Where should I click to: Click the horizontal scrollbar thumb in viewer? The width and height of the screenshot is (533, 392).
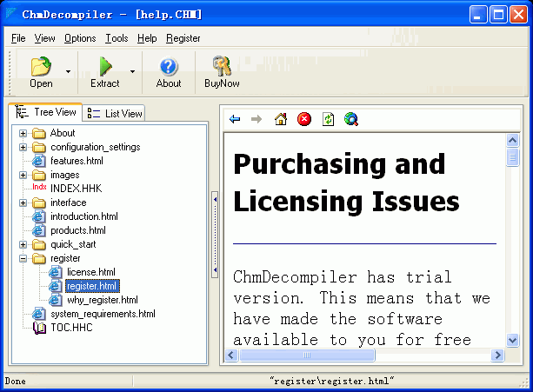click(x=307, y=355)
